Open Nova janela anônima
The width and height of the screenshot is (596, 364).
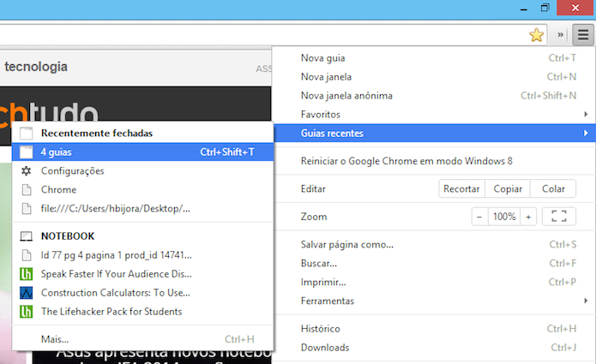(x=435, y=96)
